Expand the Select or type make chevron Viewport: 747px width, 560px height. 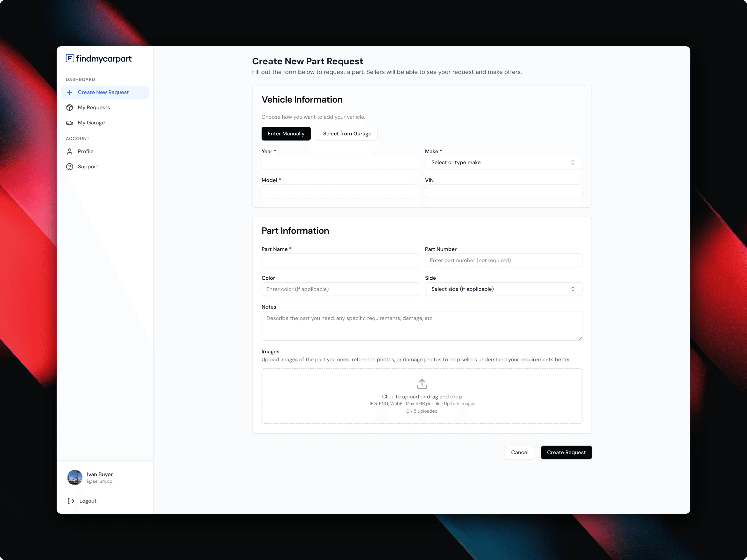coord(573,162)
